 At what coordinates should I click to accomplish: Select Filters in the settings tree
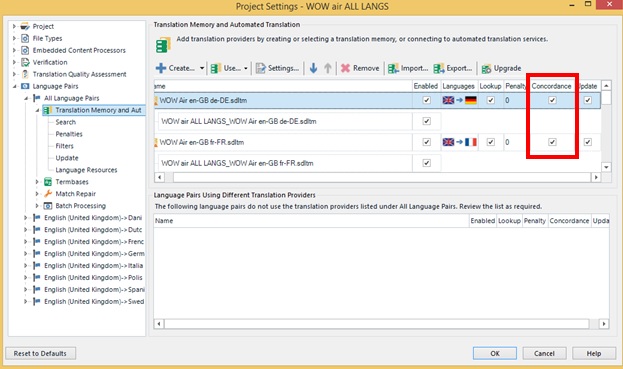click(x=65, y=146)
